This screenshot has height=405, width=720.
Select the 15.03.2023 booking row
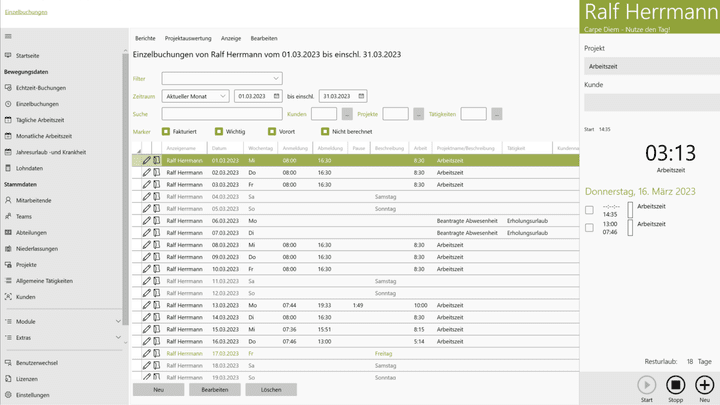pos(356,329)
